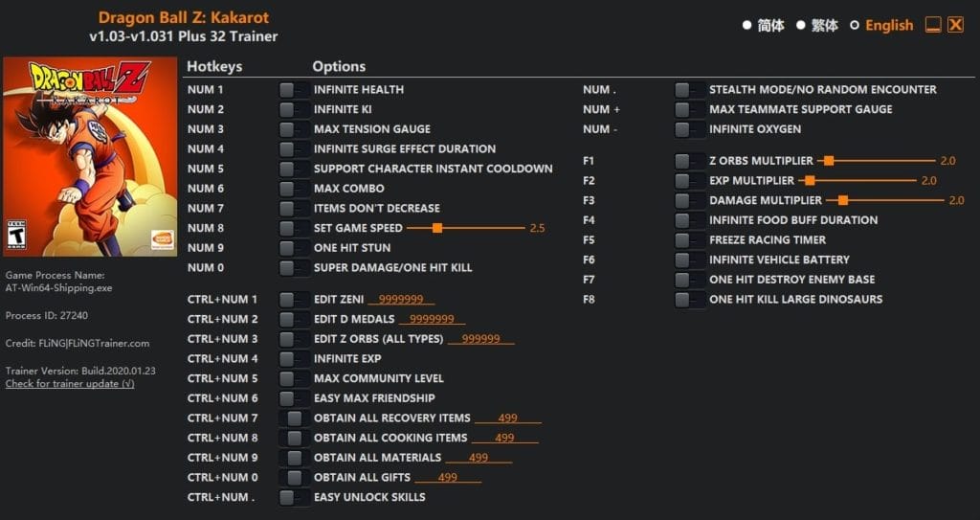Enable Items Don't Decrease toggle
This screenshot has width=980, height=520.
[x=294, y=209]
